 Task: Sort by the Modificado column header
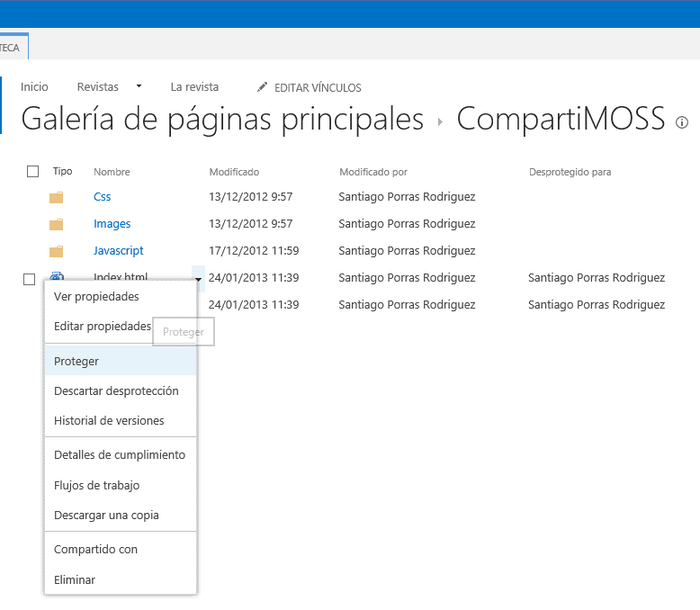(234, 172)
